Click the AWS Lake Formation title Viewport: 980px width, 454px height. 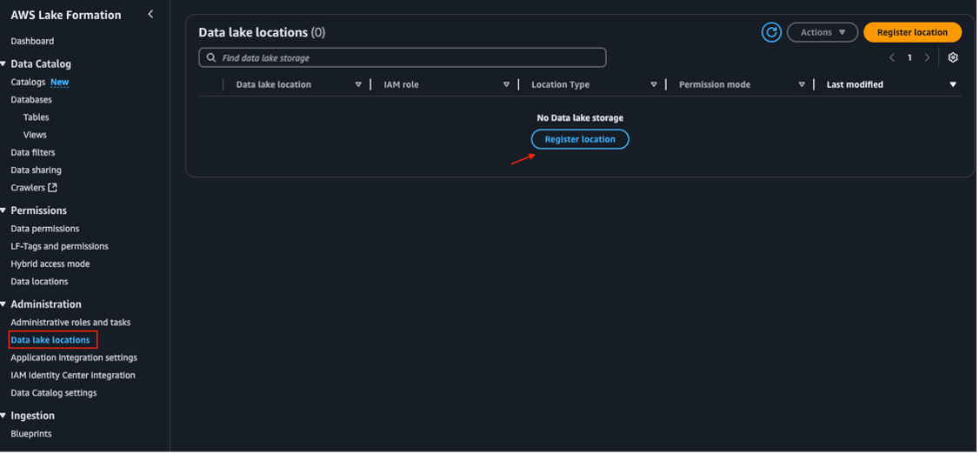(x=65, y=15)
